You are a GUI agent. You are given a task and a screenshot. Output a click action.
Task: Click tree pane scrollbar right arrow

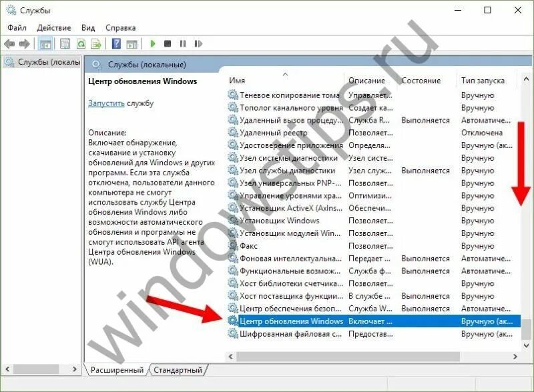tap(75, 369)
